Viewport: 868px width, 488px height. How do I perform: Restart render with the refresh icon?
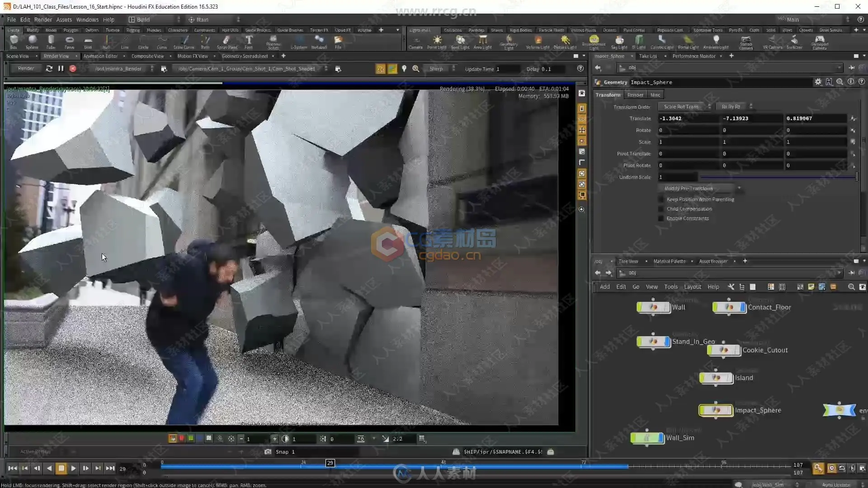(x=49, y=69)
